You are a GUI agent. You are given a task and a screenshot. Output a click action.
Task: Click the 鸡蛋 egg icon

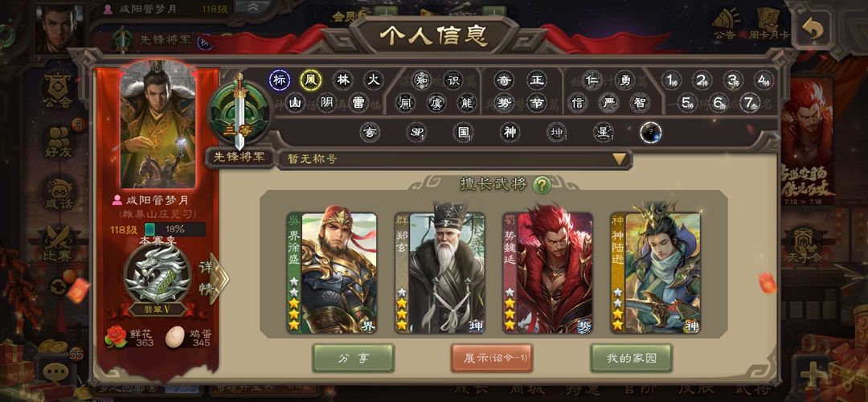pos(175,336)
